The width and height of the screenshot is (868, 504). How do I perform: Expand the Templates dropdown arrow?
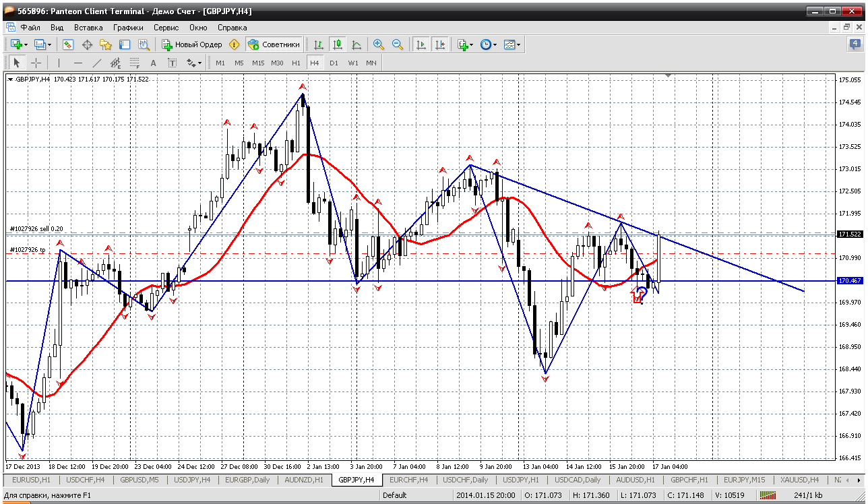[519, 45]
